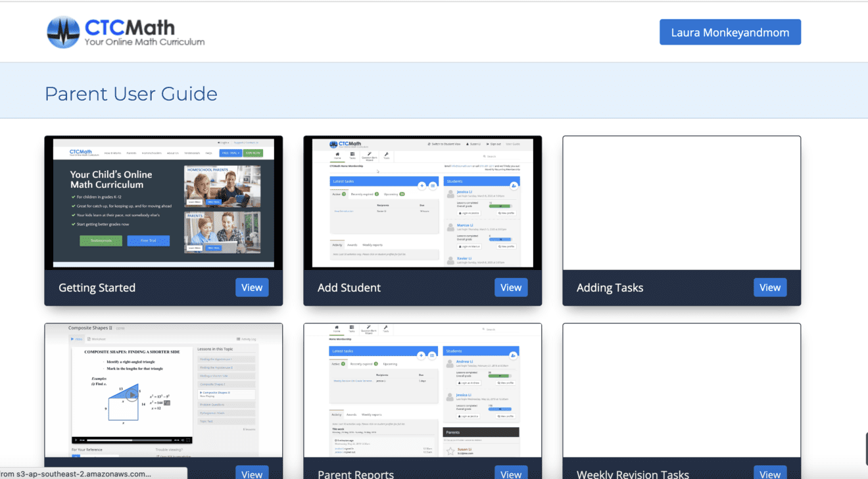The image size is (868, 479).
Task: Click the Parent User Guide heading
Action: [x=131, y=94]
